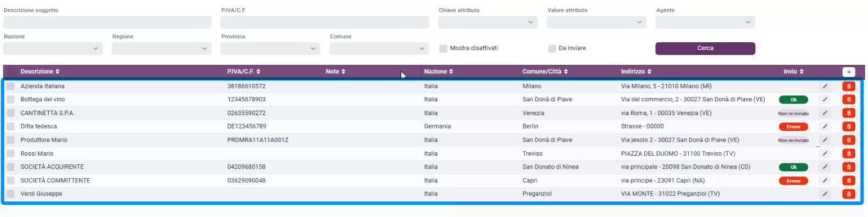Delete CANTINETTA S.P.A. using trash icon
Viewport: 868px width, 217px height.
coord(849,113)
